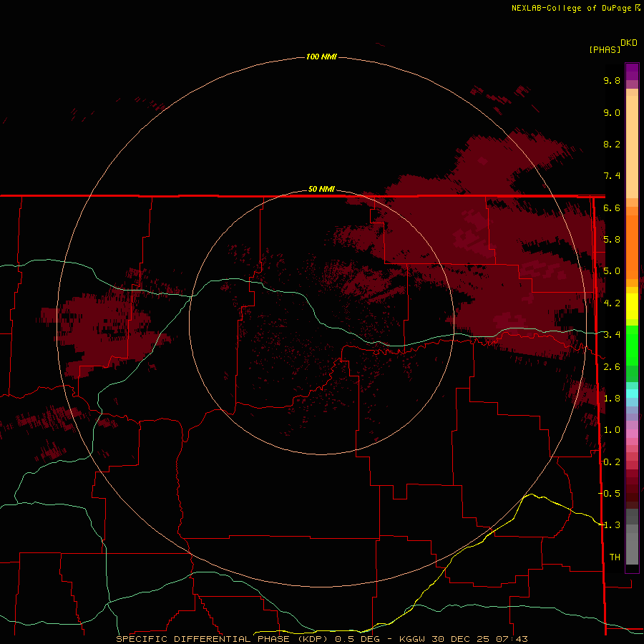The image size is (644, 644).
Task: Click the -1.3 value on color scale
Action: [609, 525]
